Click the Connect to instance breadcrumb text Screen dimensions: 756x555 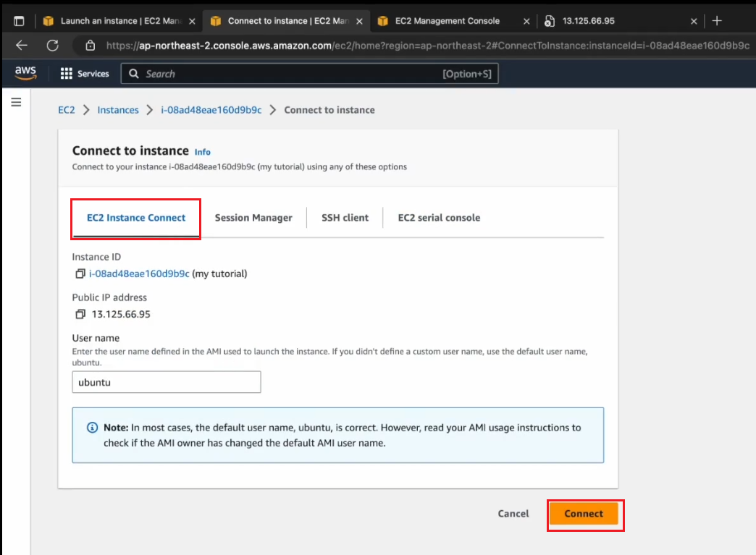329,110
